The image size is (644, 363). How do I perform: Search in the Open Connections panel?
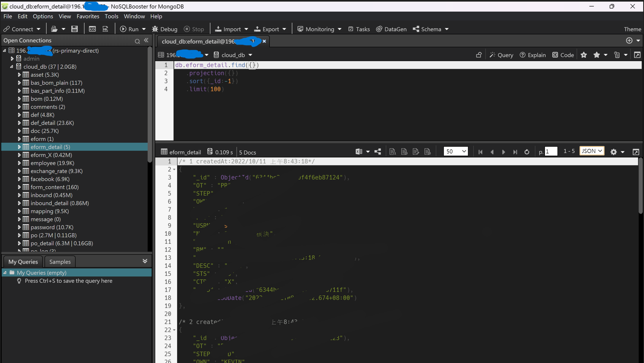coord(137,41)
